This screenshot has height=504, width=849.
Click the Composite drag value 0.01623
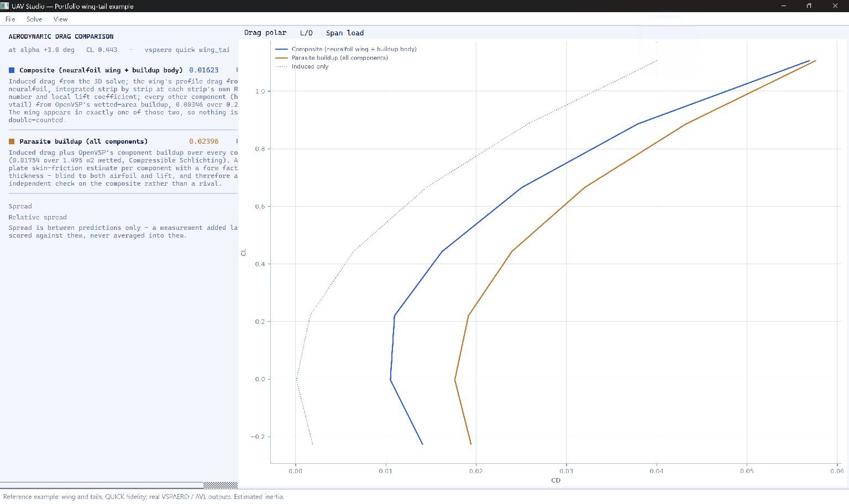pyautogui.click(x=204, y=70)
